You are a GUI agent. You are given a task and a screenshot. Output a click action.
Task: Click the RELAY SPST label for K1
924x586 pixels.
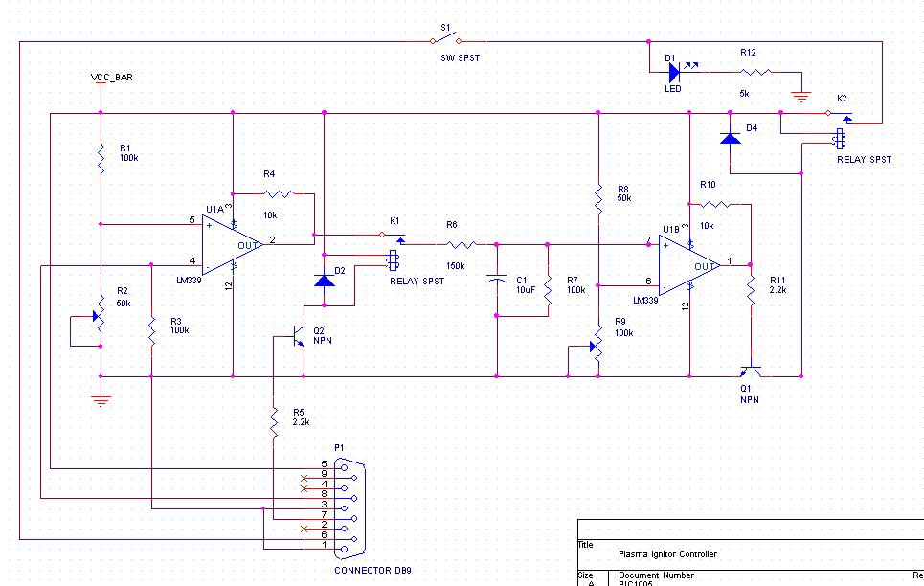[x=417, y=281]
